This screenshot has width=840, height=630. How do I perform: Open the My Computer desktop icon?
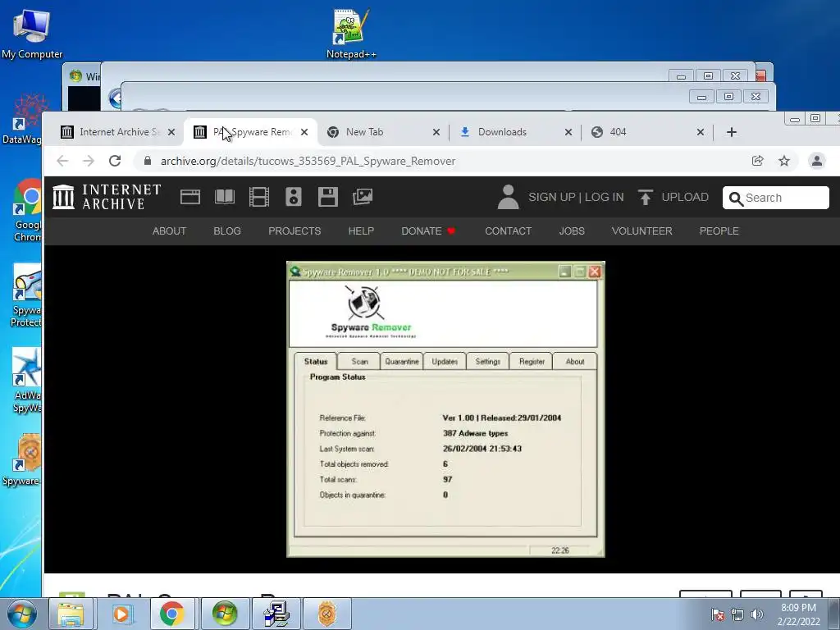(x=32, y=33)
